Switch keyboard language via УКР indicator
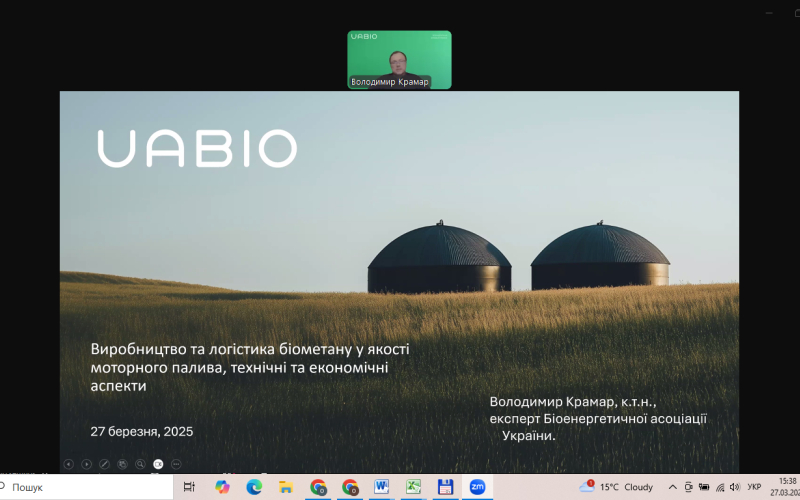The width and height of the screenshot is (800, 500). (x=754, y=487)
